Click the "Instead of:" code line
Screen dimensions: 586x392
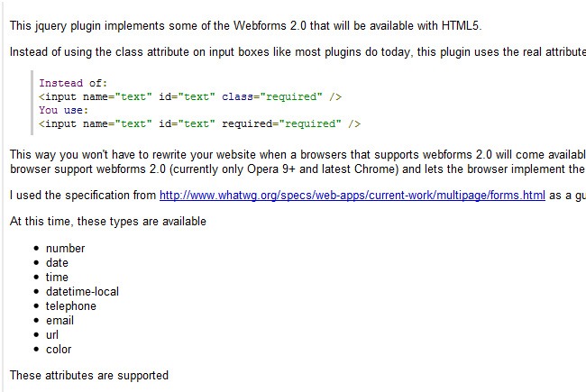coord(73,83)
